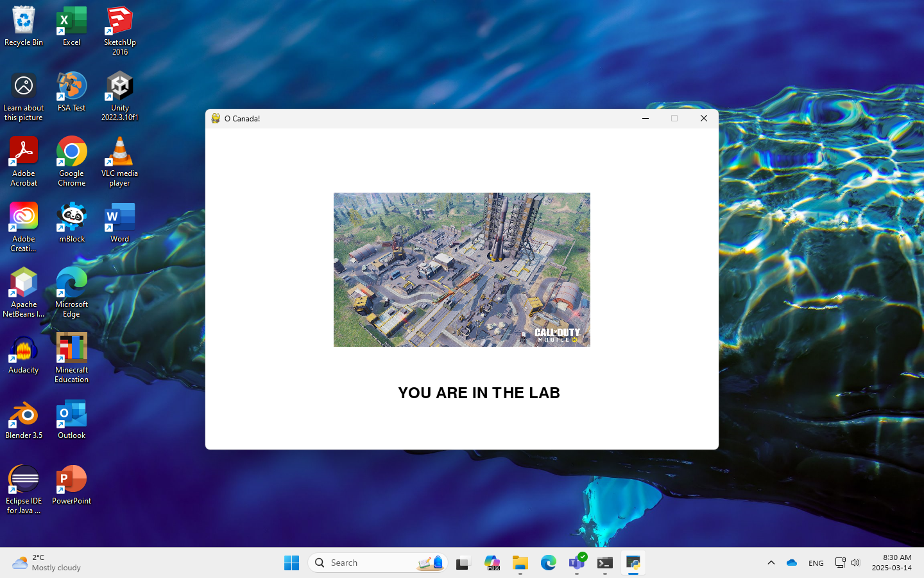Select the Adobe Acrobat shortcut
The width and height of the screenshot is (924, 578).
(x=24, y=162)
